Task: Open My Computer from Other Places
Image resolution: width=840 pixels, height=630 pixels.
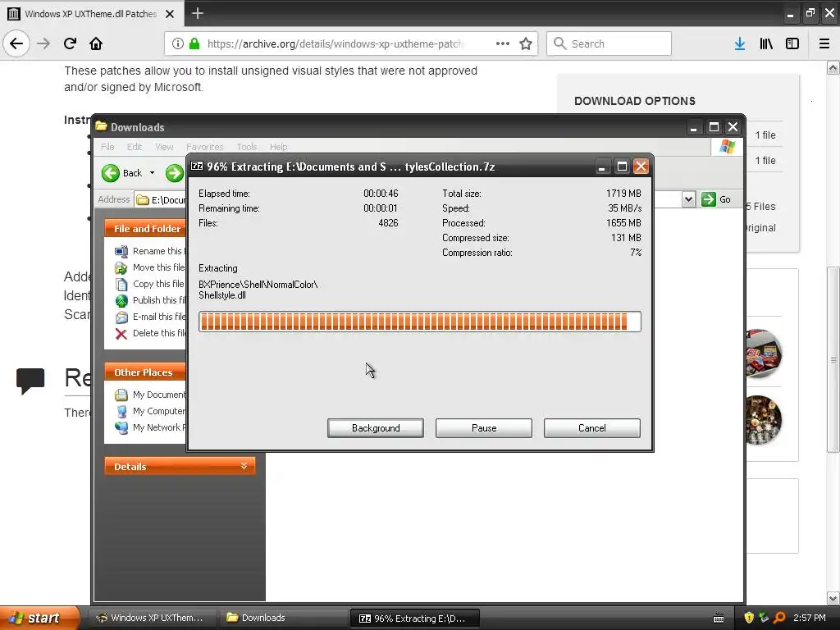Action: (150, 411)
